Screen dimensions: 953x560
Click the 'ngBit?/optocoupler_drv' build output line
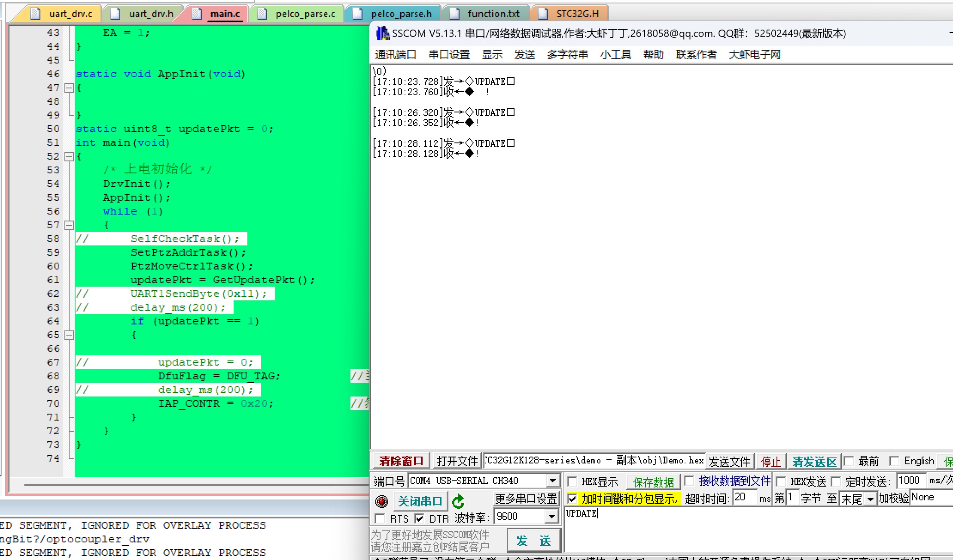tap(75, 539)
